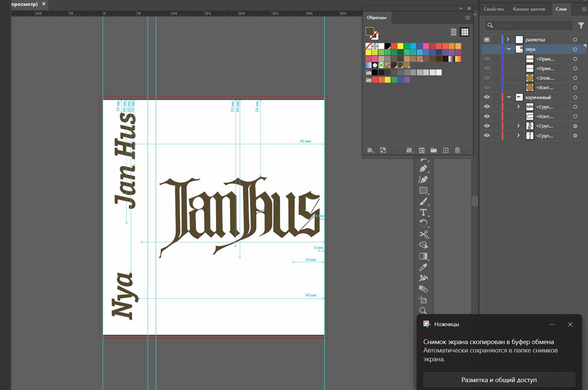Select the Zoom tool
The width and height of the screenshot is (588, 390).
point(424,311)
